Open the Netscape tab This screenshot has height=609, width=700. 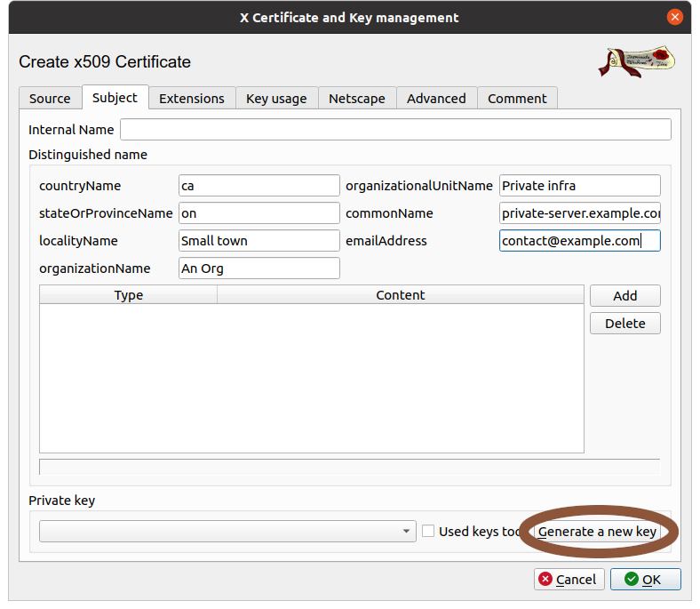(357, 98)
